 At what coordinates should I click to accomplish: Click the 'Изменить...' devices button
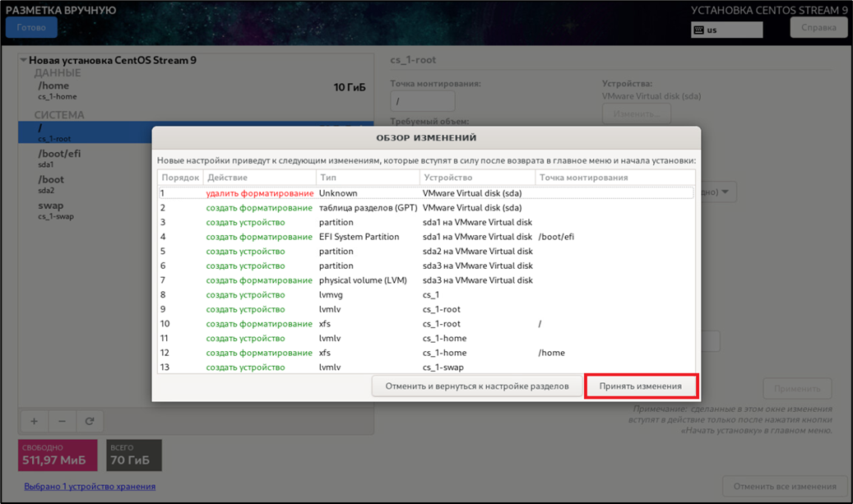637,113
